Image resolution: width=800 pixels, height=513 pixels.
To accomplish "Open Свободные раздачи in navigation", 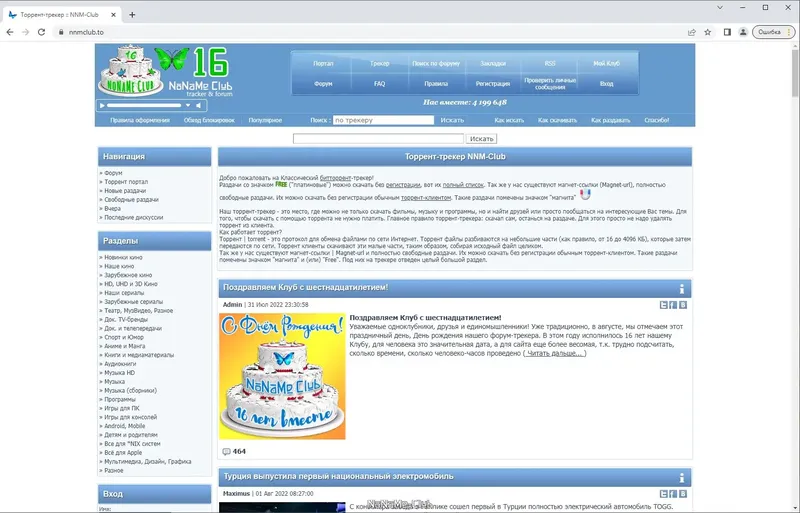I will click(131, 200).
